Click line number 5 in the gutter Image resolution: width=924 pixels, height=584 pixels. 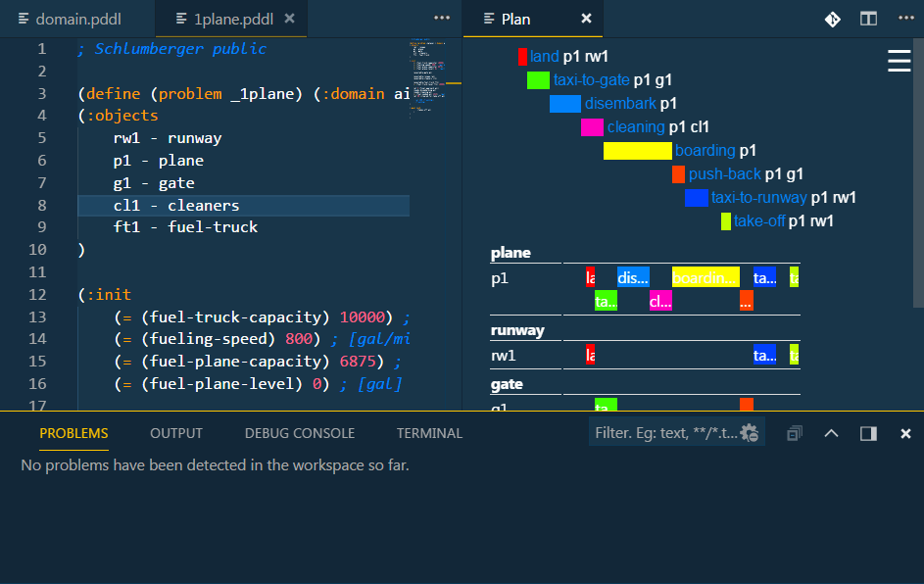[41, 138]
